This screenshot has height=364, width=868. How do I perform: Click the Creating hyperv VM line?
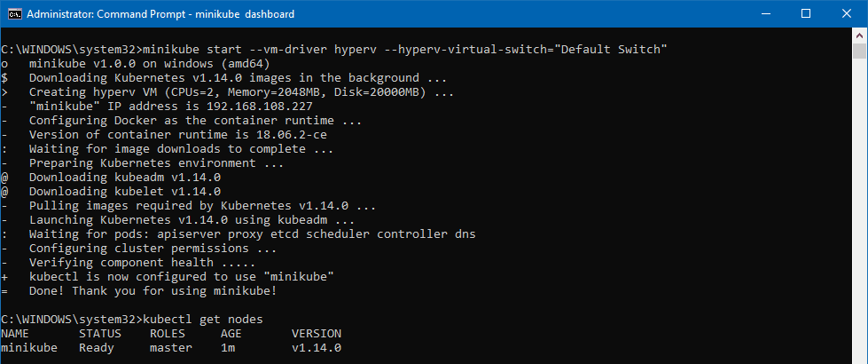tap(241, 92)
